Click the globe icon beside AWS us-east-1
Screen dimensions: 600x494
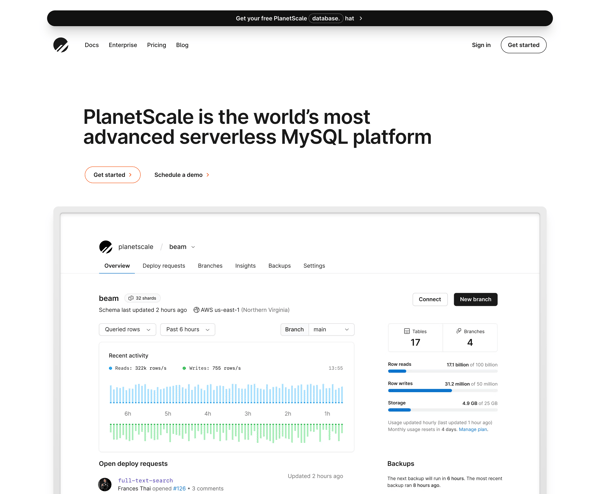pos(196,310)
